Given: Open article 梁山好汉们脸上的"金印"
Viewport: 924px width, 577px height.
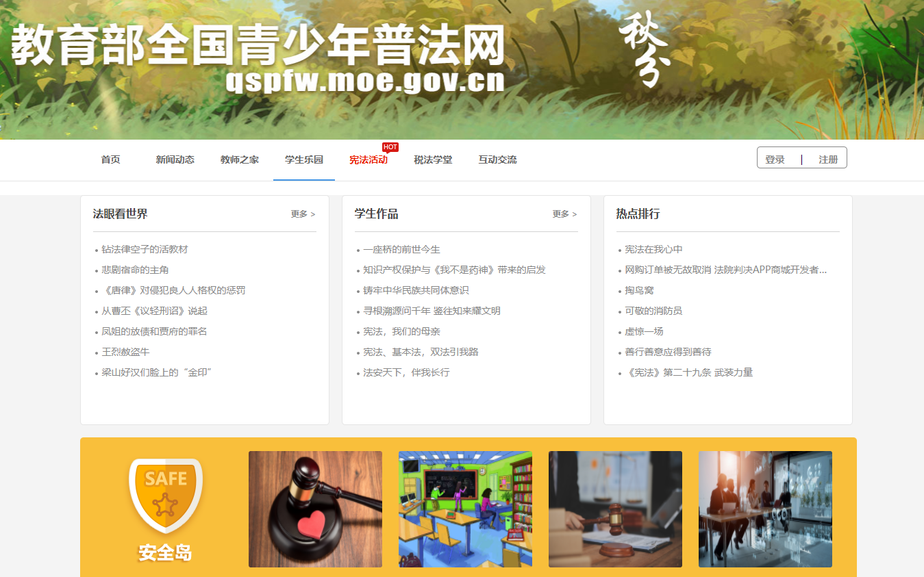Looking at the screenshot, I should coord(157,373).
